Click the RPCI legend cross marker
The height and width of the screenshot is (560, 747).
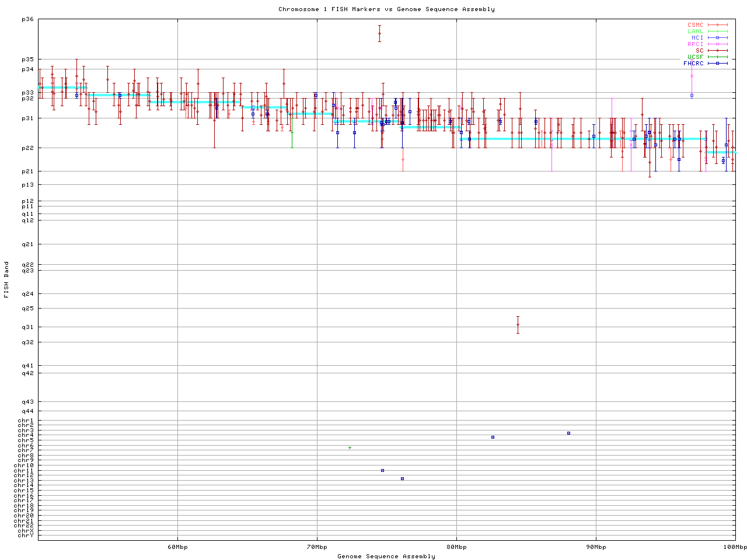[717, 44]
